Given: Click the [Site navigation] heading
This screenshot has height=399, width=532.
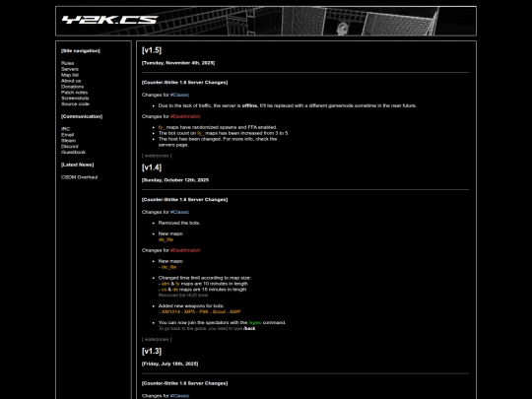Looking at the screenshot, I should pyautogui.click(x=81, y=51).
